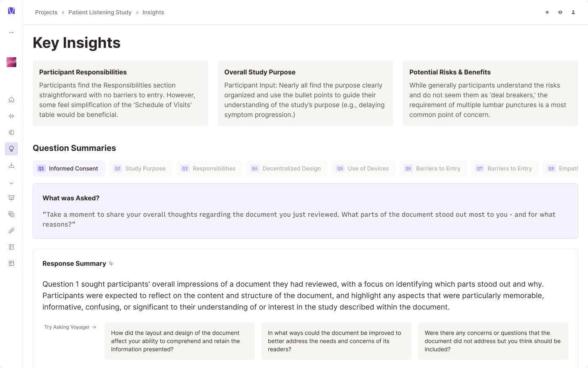Click the pen editing sidebar icon
588x368 pixels.
[x=11, y=230]
